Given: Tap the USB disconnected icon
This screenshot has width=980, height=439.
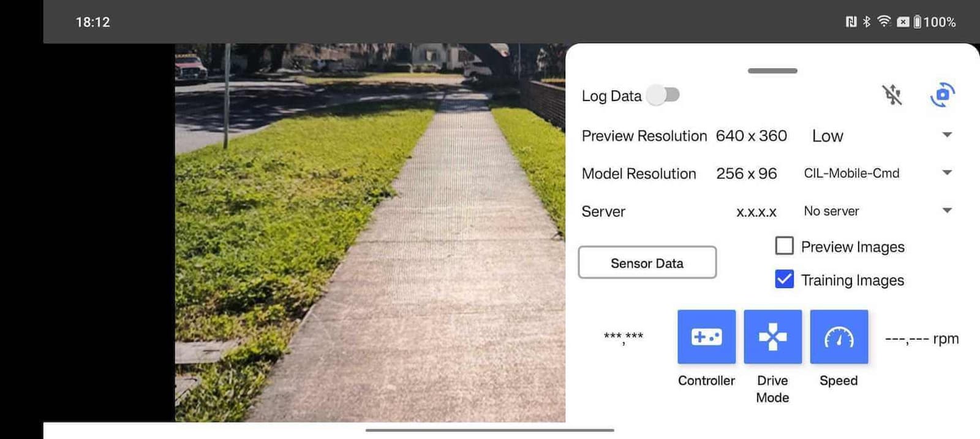Looking at the screenshot, I should point(892,95).
